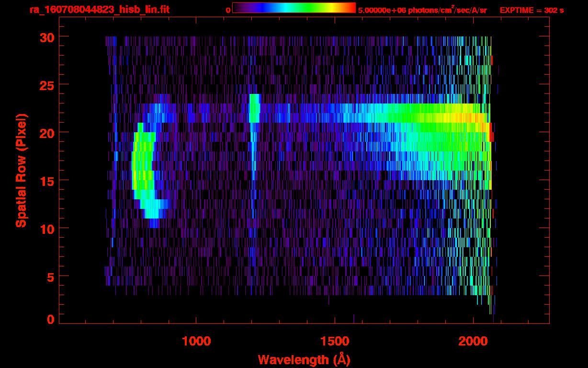
Task: Click the 1000 wavelength tick label
Action: (x=196, y=341)
